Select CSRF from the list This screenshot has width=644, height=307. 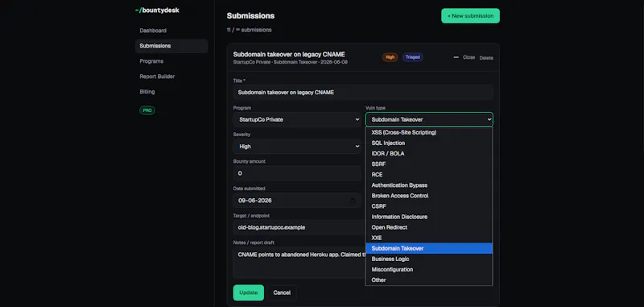(429, 206)
